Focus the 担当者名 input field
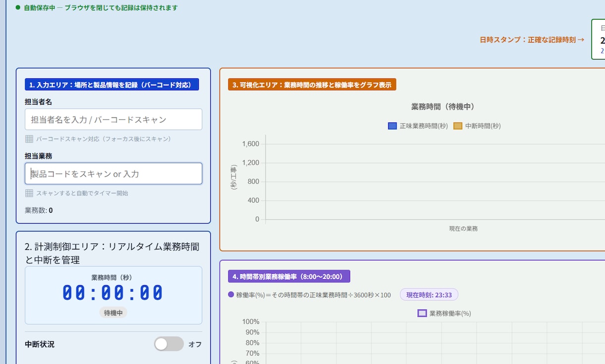 click(114, 120)
